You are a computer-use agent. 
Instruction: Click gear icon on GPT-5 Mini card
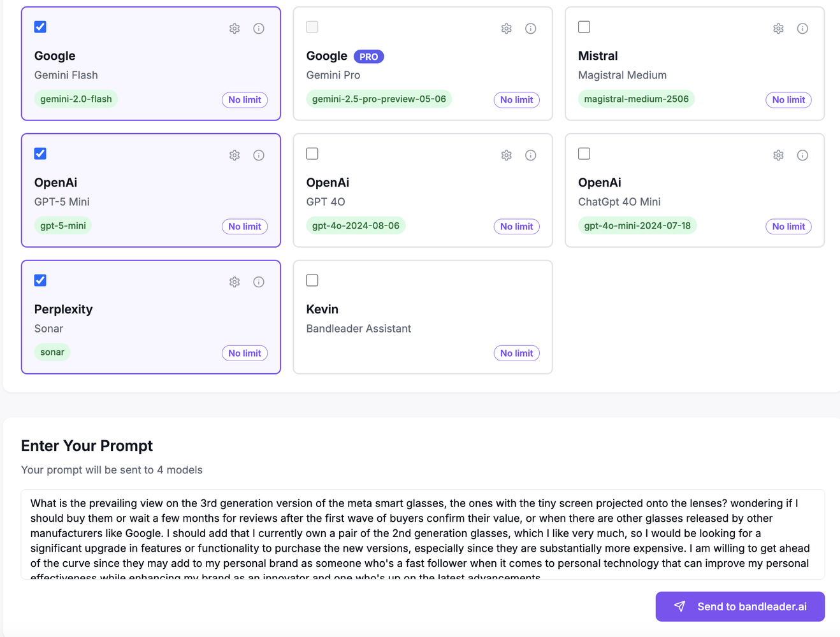[x=235, y=155]
